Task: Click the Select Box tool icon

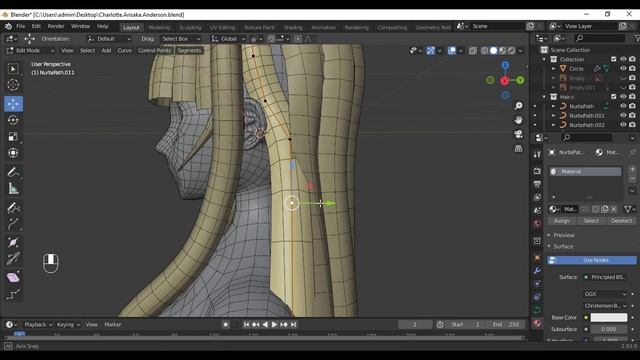Action: [13, 68]
